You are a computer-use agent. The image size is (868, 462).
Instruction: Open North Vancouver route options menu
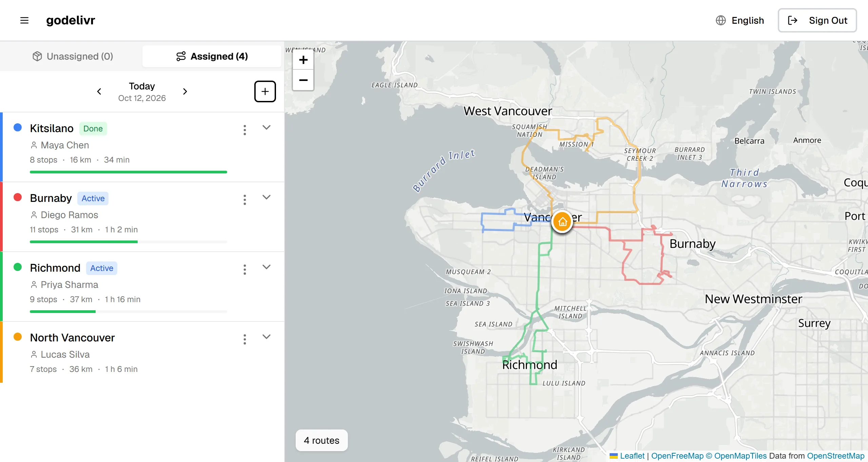click(245, 339)
